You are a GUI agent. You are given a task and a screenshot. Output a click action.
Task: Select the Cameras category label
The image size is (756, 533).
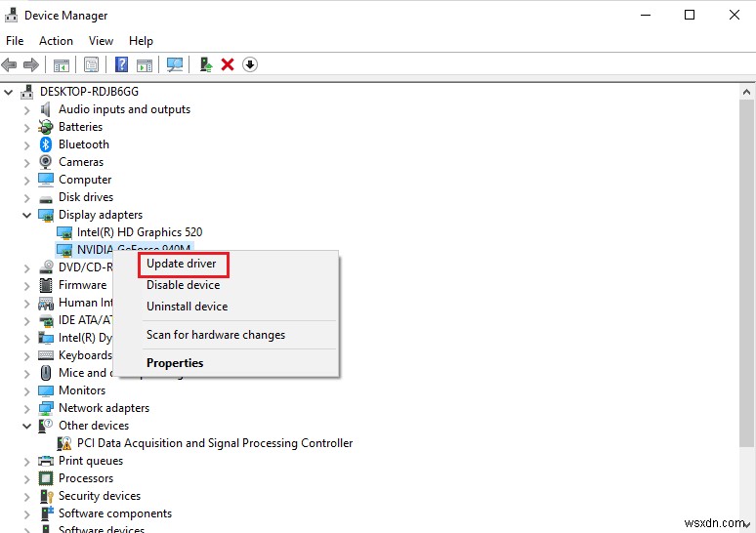click(81, 162)
